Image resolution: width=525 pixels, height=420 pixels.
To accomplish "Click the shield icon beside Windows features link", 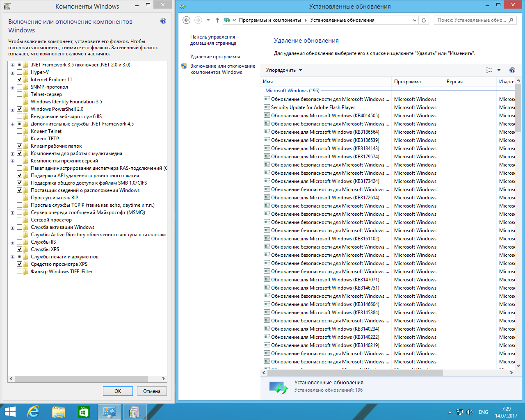I will click(184, 66).
